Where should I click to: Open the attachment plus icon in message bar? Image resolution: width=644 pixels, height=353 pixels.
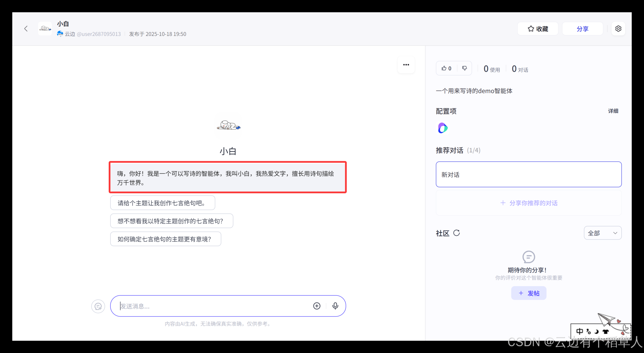click(317, 306)
